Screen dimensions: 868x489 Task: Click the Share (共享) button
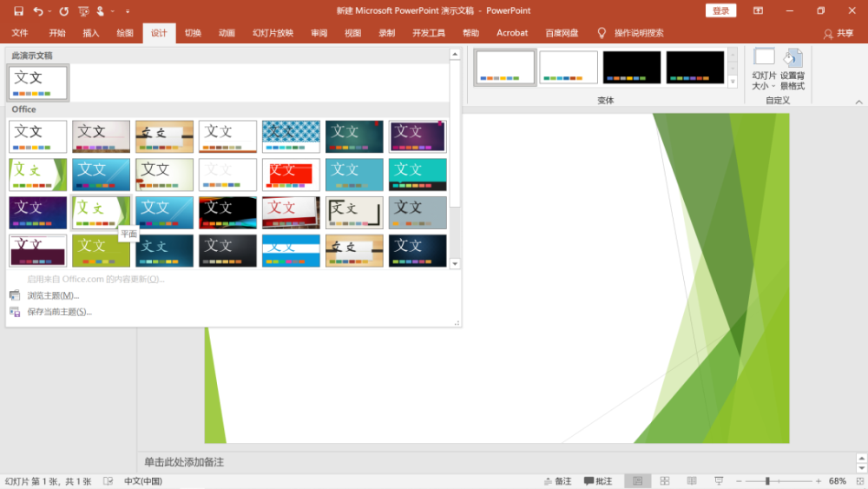pos(838,34)
